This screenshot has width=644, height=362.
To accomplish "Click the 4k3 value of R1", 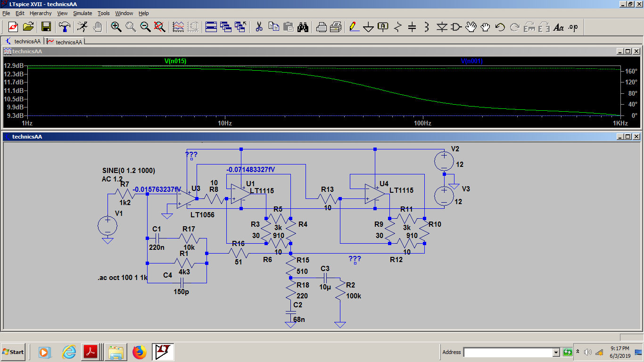I will (184, 272).
